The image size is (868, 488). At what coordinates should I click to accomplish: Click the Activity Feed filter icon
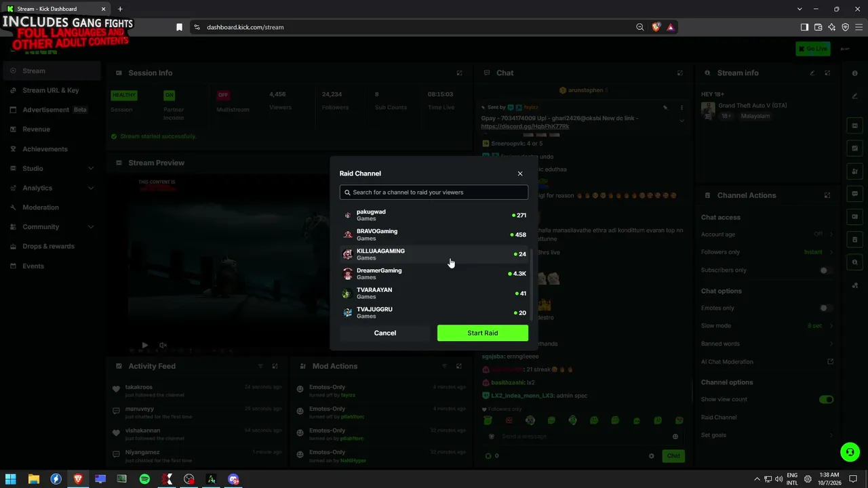pos(260,366)
